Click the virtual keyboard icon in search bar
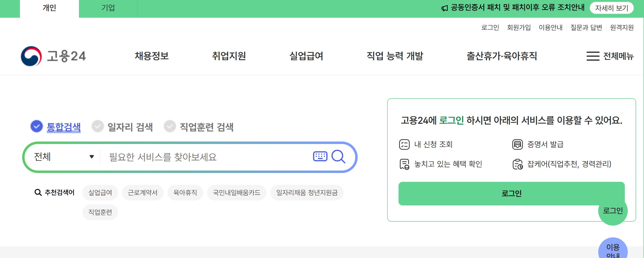The width and height of the screenshot is (644, 258). (321, 157)
